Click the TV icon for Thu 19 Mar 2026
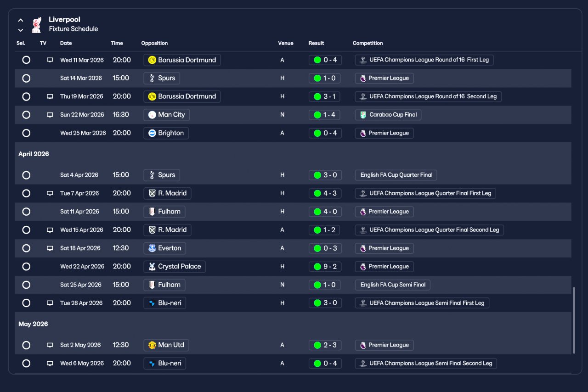This screenshot has width=588, height=392. click(50, 97)
